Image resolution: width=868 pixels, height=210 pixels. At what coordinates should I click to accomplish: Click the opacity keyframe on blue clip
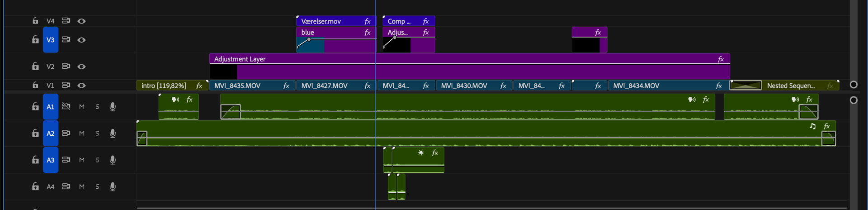click(x=309, y=39)
